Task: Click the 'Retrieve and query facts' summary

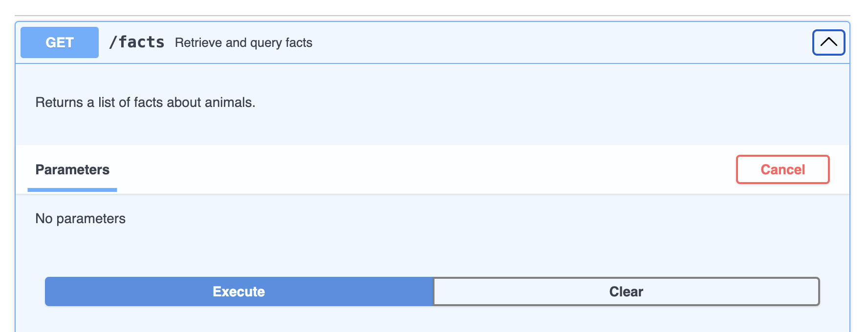Action: coord(243,43)
